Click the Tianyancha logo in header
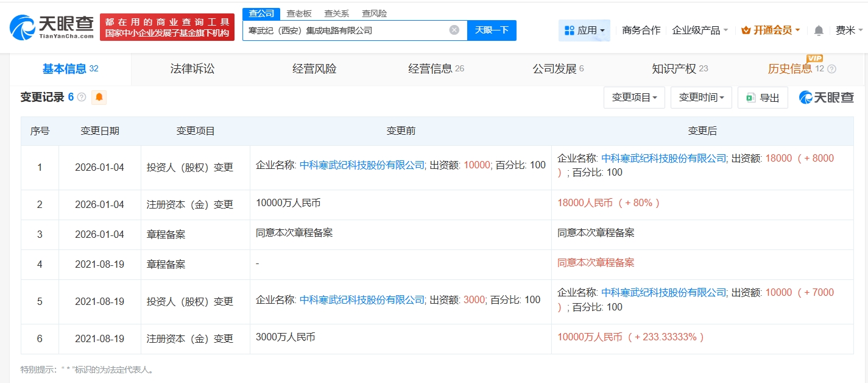This screenshot has height=383, width=868. pyautogui.click(x=52, y=27)
